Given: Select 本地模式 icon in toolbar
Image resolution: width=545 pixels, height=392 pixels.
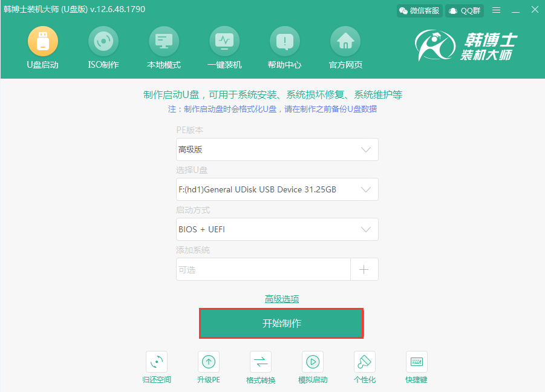Looking at the screenshot, I should (164, 42).
